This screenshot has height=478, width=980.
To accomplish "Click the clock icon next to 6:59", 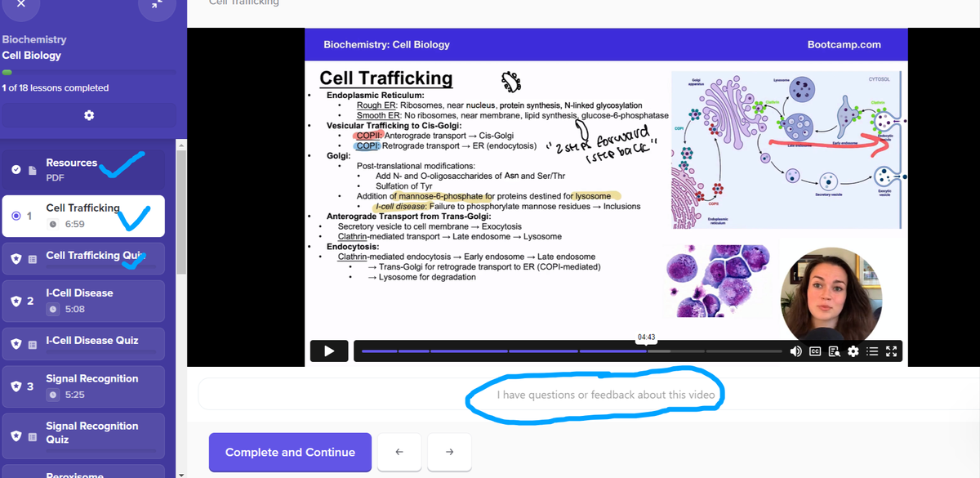I will click(x=52, y=224).
